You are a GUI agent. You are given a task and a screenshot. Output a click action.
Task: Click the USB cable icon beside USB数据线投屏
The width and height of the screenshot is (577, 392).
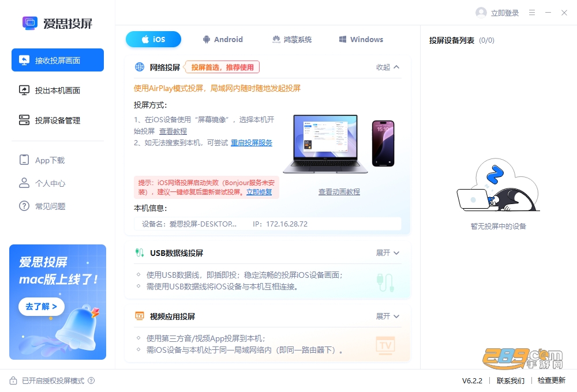140,252
